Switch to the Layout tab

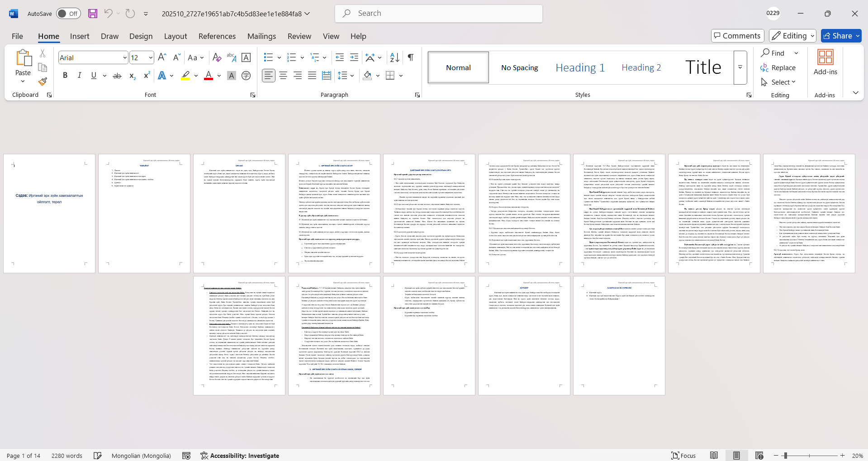[x=175, y=36]
